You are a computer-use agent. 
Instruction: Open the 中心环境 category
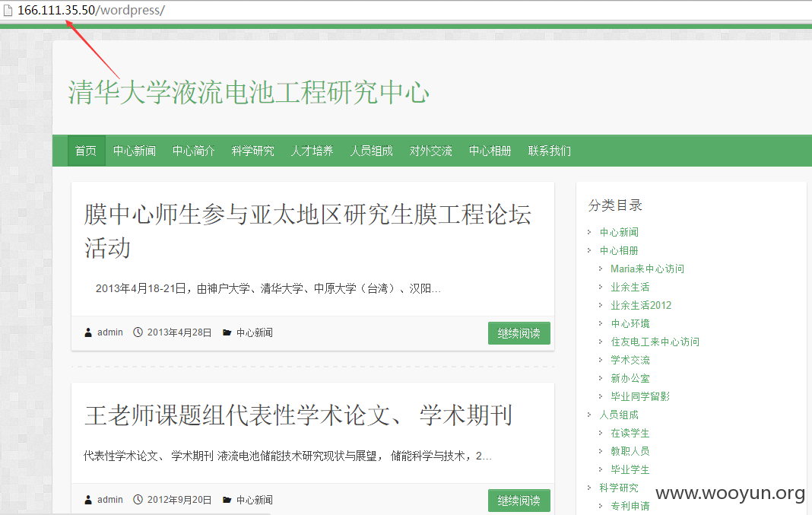click(630, 323)
